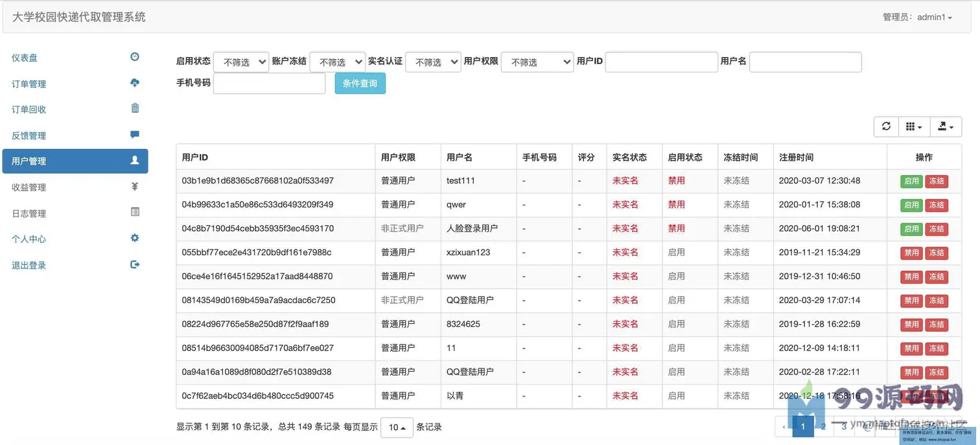Open the page size dropdown showing 10

[397, 428]
